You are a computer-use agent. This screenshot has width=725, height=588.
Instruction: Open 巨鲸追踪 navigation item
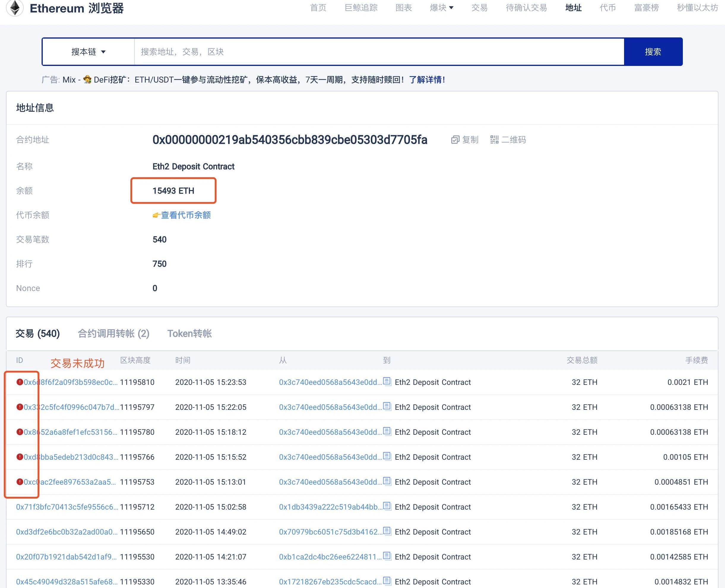point(361,8)
